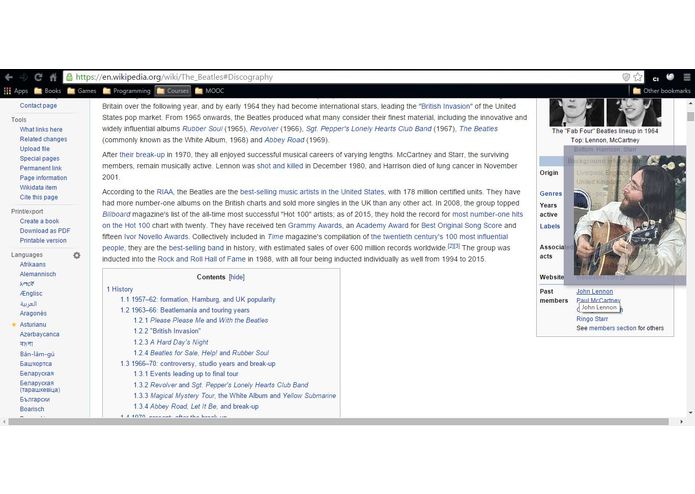Bookmark this page with the star icon

(x=637, y=77)
